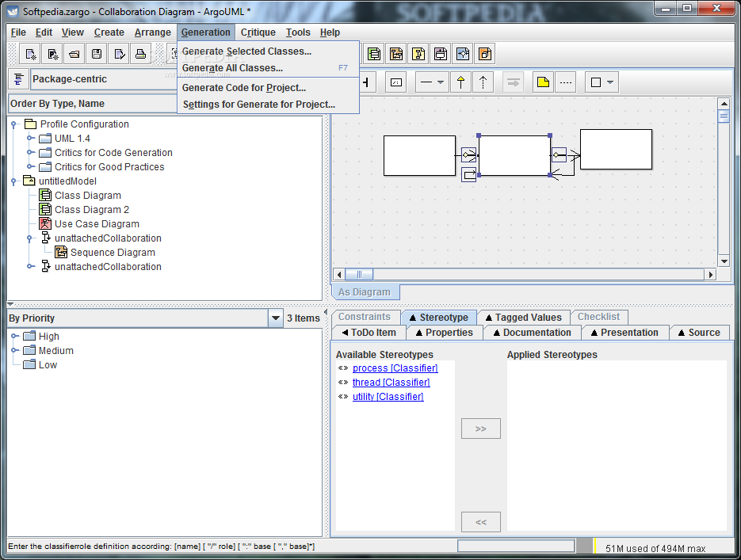Screen dimensions: 741x560
Task: Create a new Sequence Diagram via toolbar icon
Action: [x=396, y=54]
